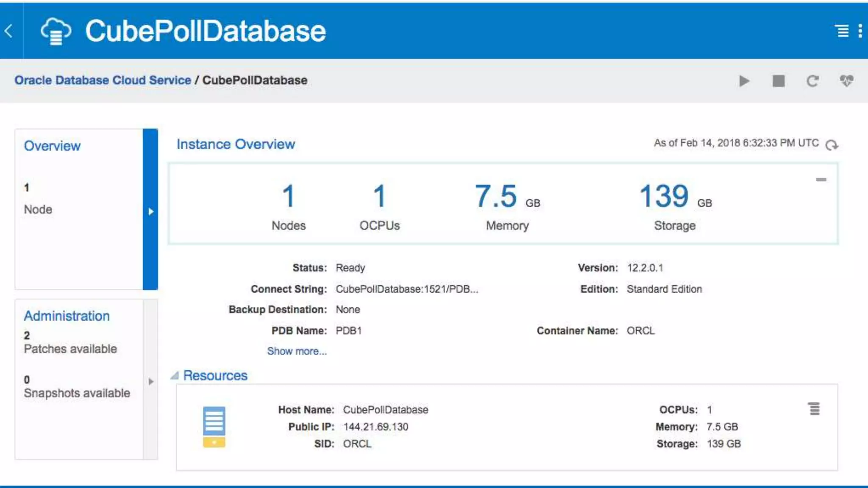This screenshot has width=868, height=488.
Task: Click the database server node icon
Action: click(x=214, y=426)
